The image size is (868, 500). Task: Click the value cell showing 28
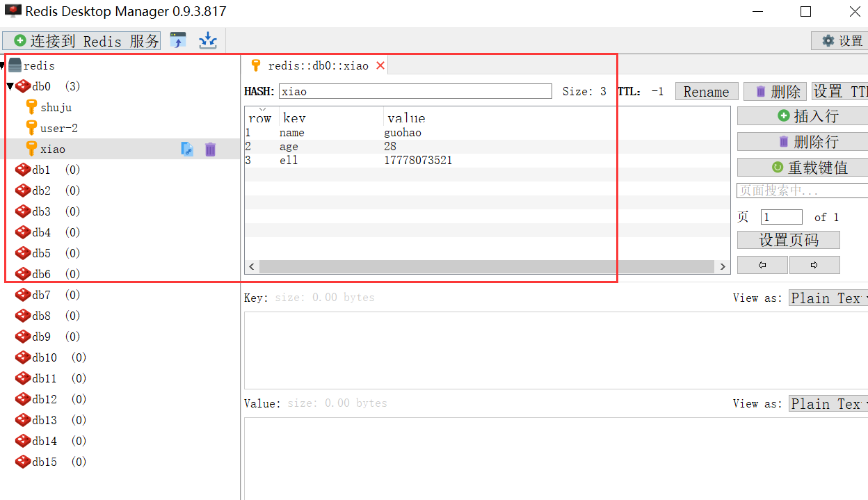pyautogui.click(x=390, y=147)
